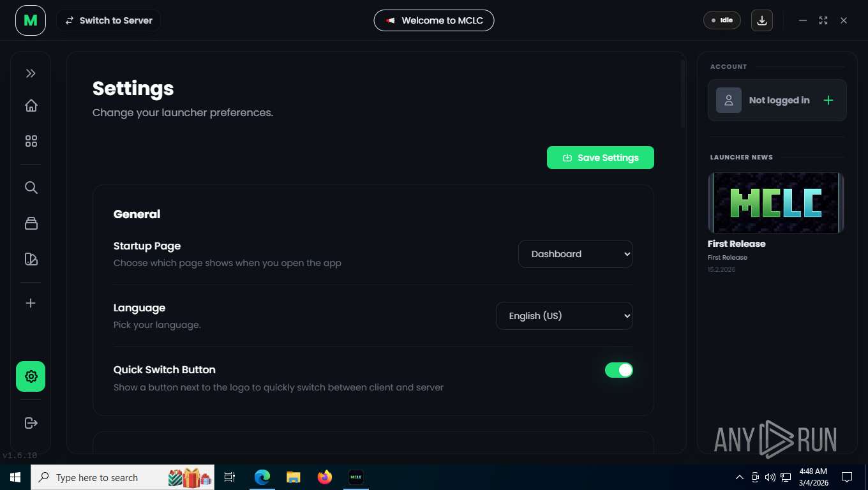
Task: Click the MCLC logo icon
Action: (x=31, y=20)
